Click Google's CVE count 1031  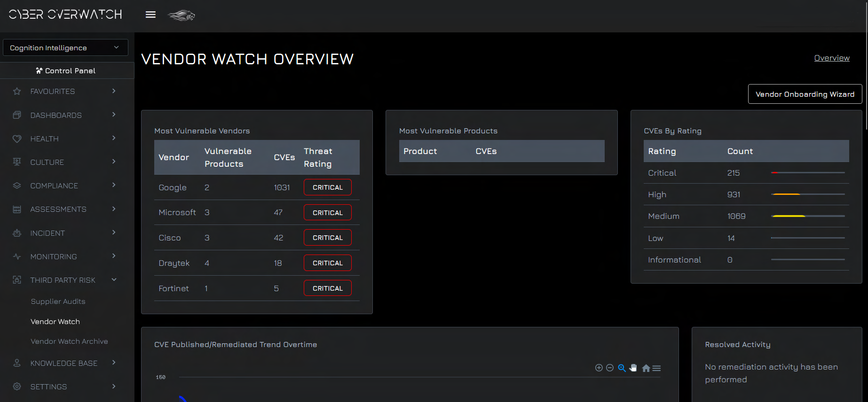pos(282,187)
